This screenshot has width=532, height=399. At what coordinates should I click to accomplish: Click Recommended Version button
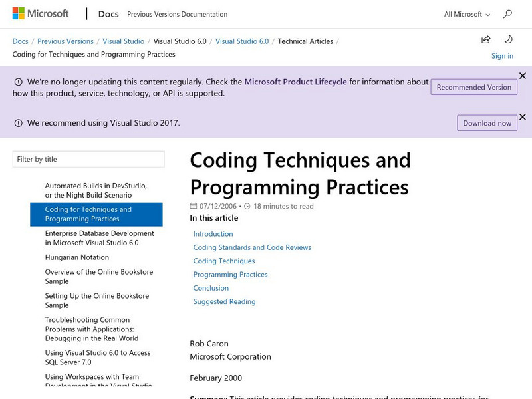coord(473,87)
